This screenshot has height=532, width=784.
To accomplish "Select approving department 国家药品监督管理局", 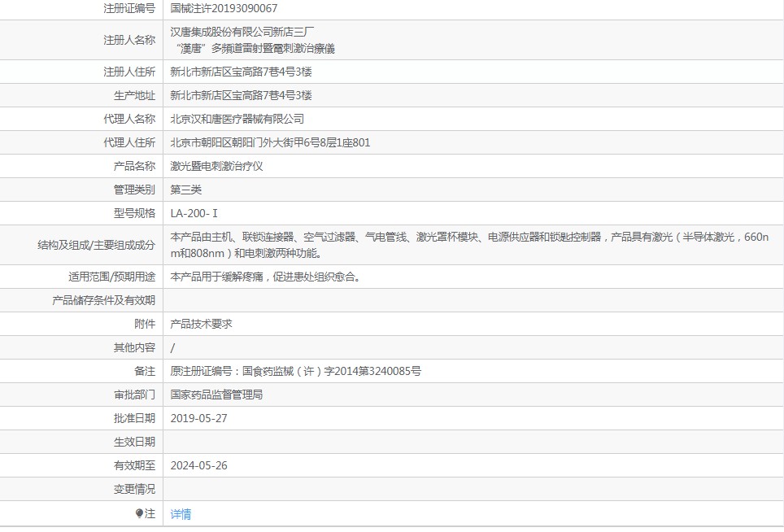I will coord(216,395).
